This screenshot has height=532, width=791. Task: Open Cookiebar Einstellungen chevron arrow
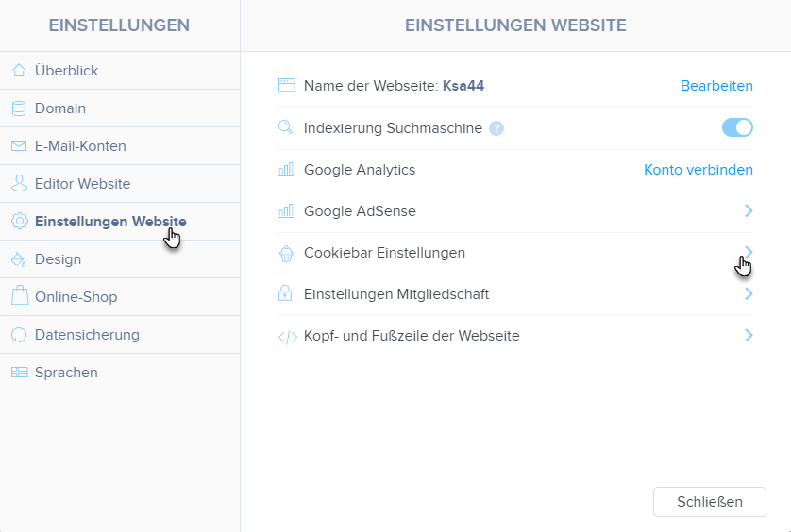[748, 252]
